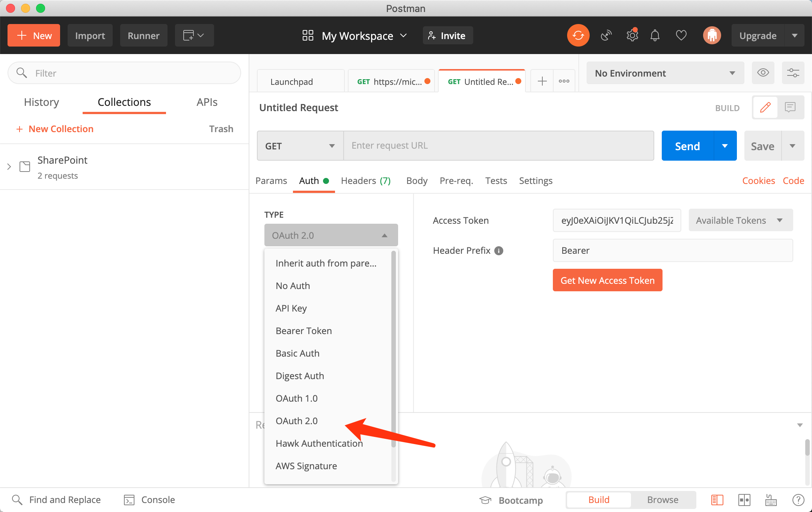Click Get New Access Token button
Viewport: 812px width, 512px height.
coord(607,280)
